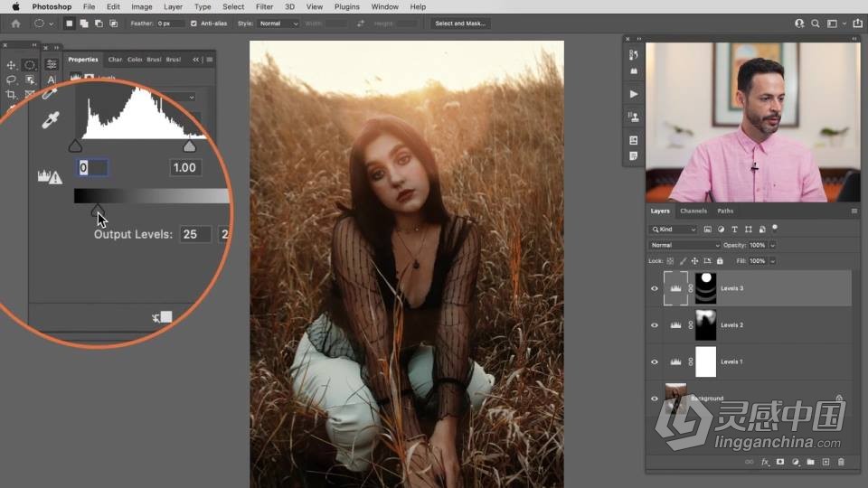Viewport: 868px width, 488px height.
Task: Collapse the Properties panel group arrows
Action: point(196,60)
